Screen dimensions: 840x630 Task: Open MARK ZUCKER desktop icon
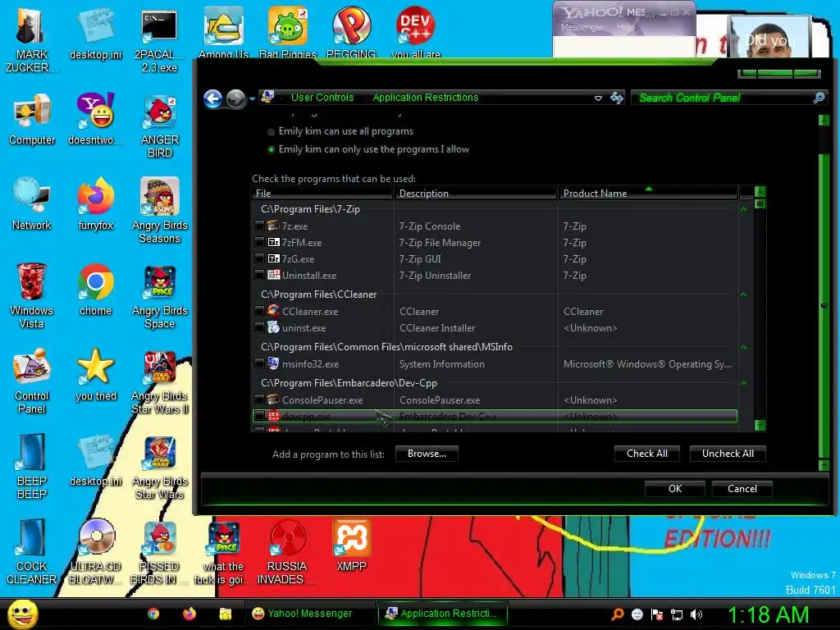pyautogui.click(x=32, y=39)
